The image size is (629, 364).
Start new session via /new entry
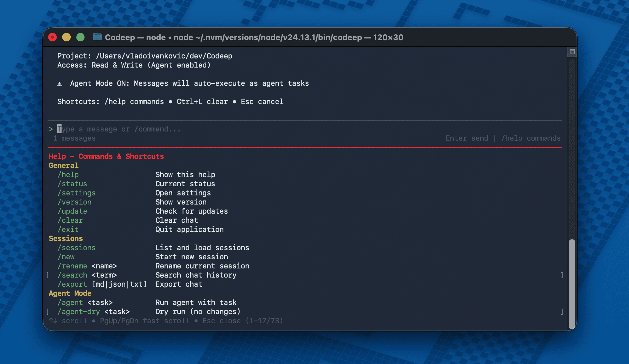click(x=66, y=257)
